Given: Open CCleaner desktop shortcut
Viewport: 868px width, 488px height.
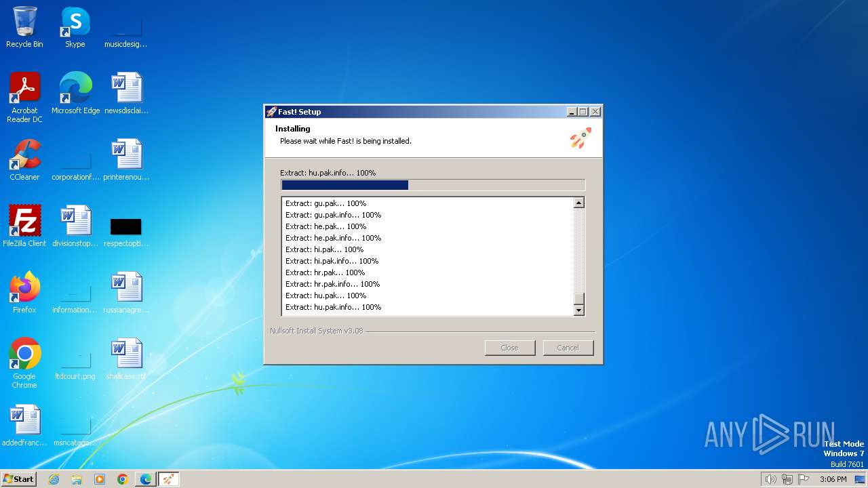Looking at the screenshot, I should (x=24, y=160).
